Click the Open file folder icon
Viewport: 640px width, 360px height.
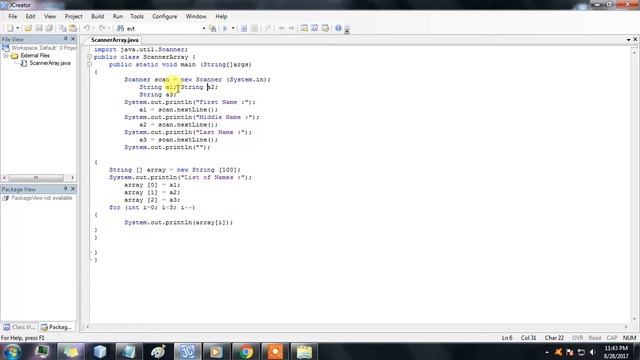[28, 28]
